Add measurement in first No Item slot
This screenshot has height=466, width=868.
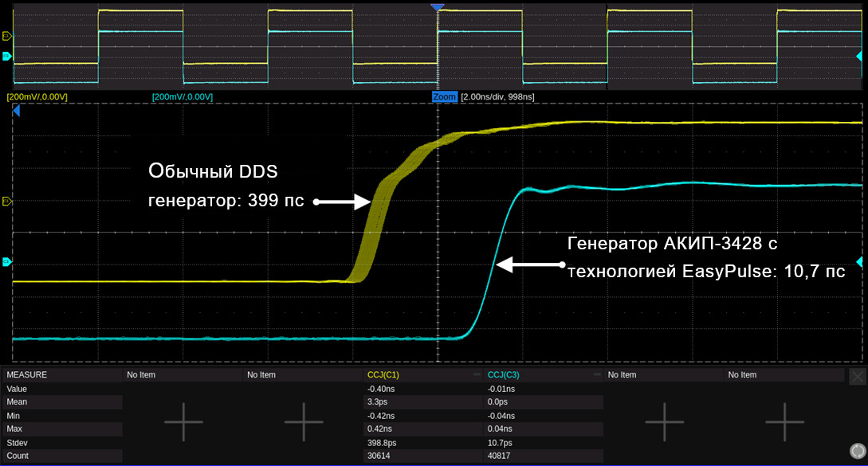click(183, 421)
